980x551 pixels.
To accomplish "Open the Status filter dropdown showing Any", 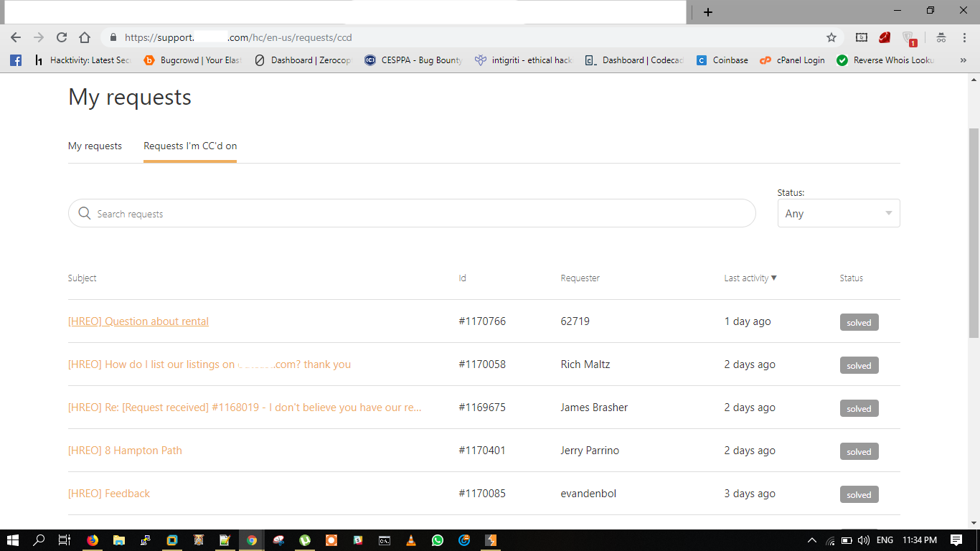I will (x=839, y=213).
